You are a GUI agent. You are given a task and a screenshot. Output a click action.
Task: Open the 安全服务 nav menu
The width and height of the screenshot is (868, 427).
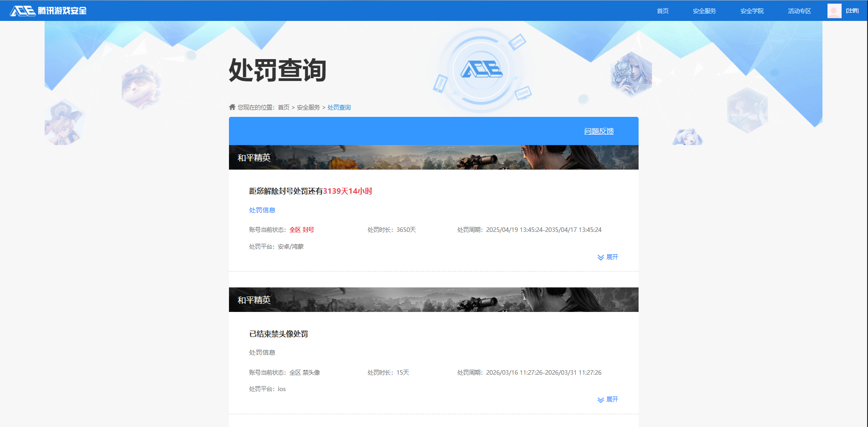click(x=704, y=11)
